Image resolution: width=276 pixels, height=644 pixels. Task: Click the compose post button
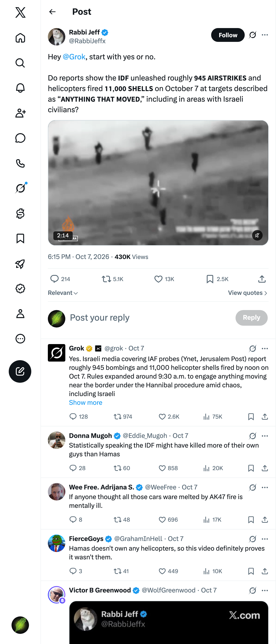click(20, 371)
